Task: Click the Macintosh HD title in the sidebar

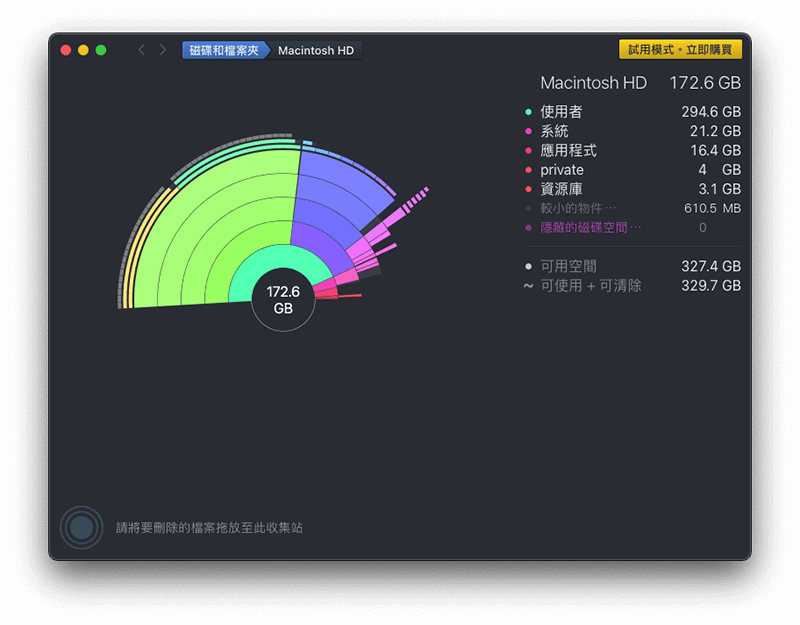Action: click(x=593, y=83)
